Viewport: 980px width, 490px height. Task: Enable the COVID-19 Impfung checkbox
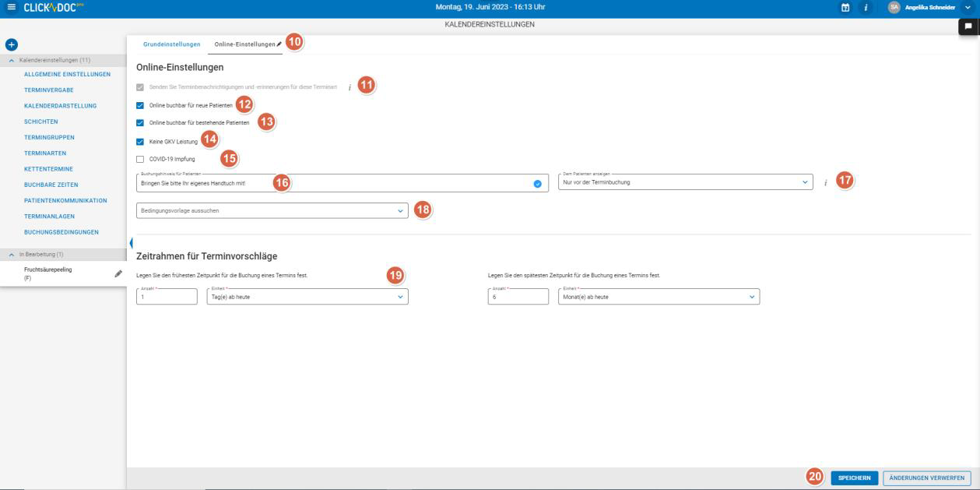[x=140, y=160]
